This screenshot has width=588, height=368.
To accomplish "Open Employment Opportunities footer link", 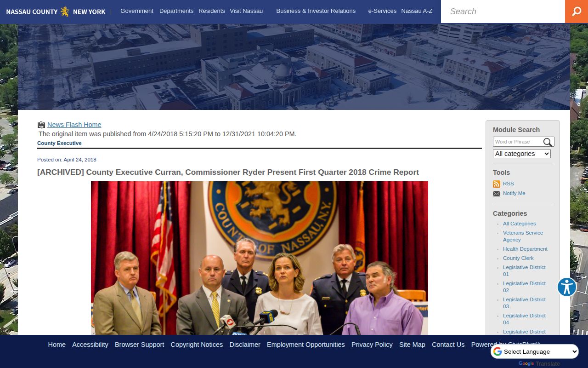I will (x=306, y=345).
